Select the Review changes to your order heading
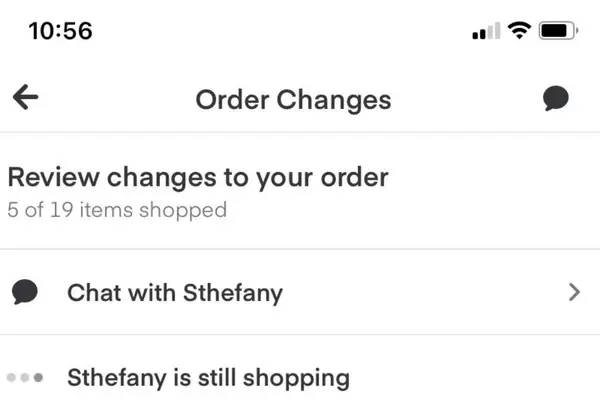This screenshot has height=413, width=600. [x=197, y=178]
